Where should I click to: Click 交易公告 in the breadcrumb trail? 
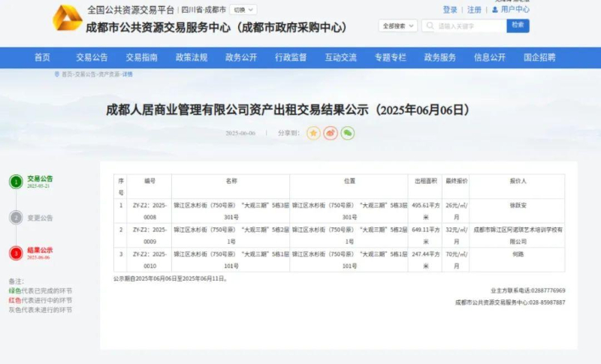click(x=85, y=74)
